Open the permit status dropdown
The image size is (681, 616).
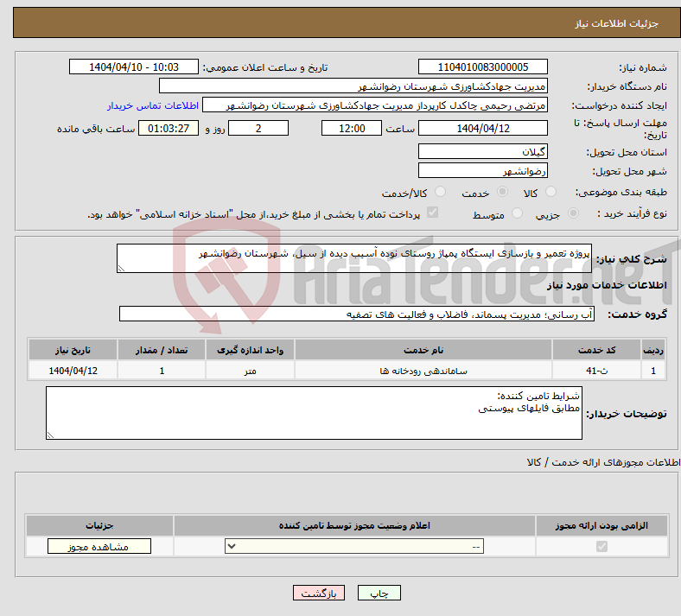354,546
